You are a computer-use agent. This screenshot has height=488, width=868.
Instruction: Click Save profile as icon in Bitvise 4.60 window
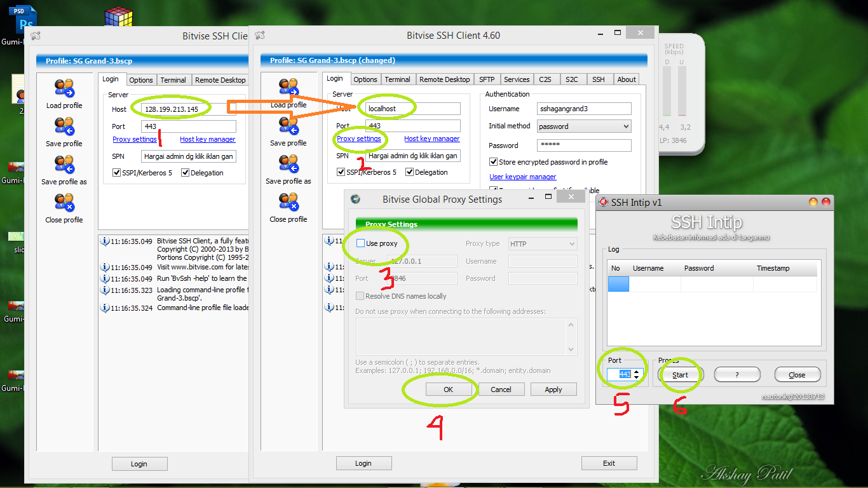pos(288,164)
